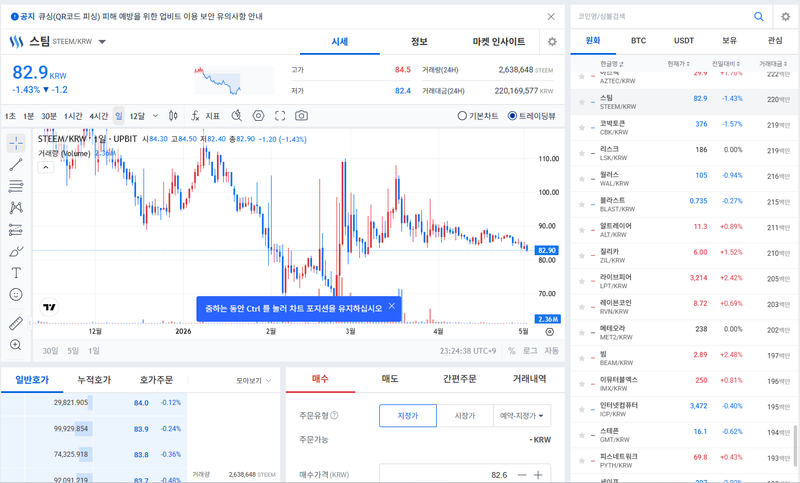Set chart interval to 4시간
This screenshot has height=483, width=800.
[x=99, y=116]
